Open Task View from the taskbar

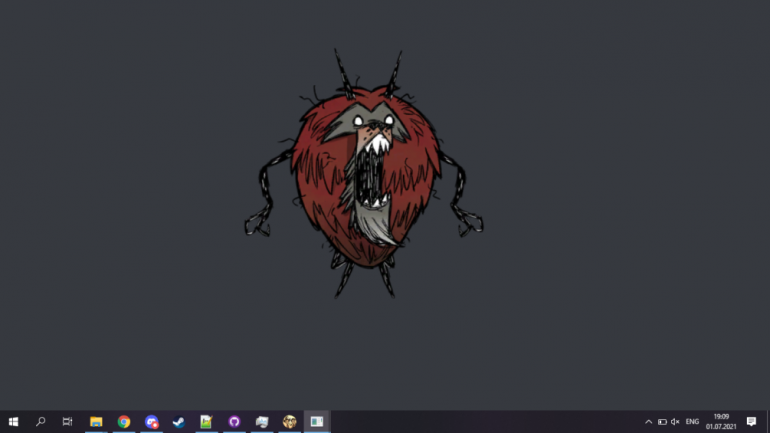click(x=67, y=422)
